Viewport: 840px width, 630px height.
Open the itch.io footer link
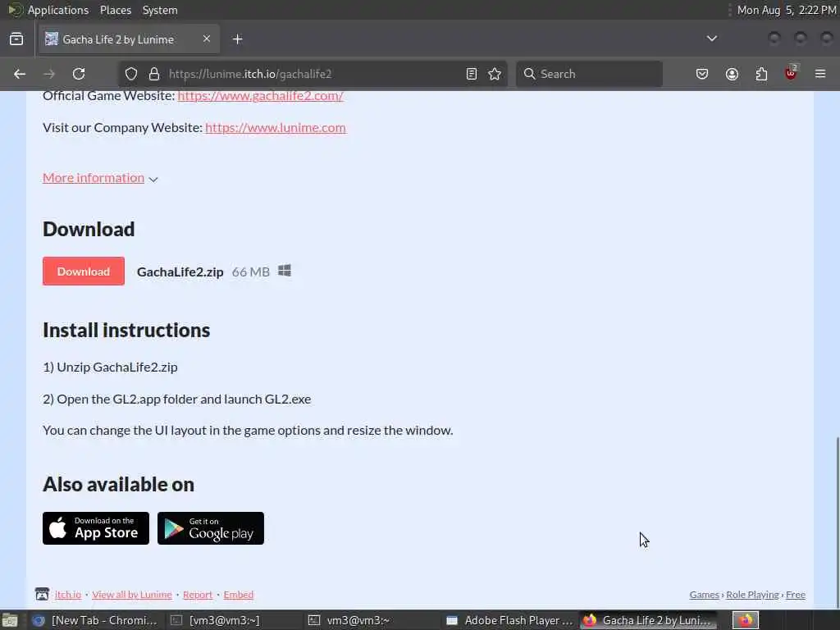pyautogui.click(x=68, y=595)
